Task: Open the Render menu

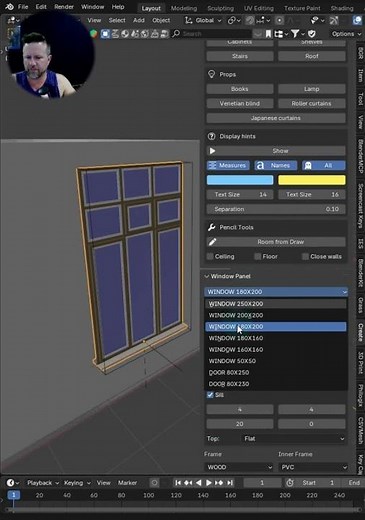Action: [x=64, y=7]
